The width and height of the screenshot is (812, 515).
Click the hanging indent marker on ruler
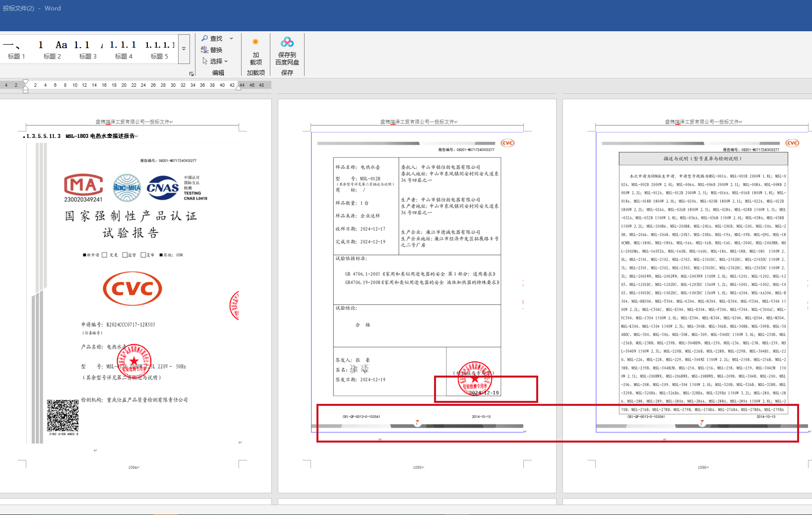click(x=25, y=86)
